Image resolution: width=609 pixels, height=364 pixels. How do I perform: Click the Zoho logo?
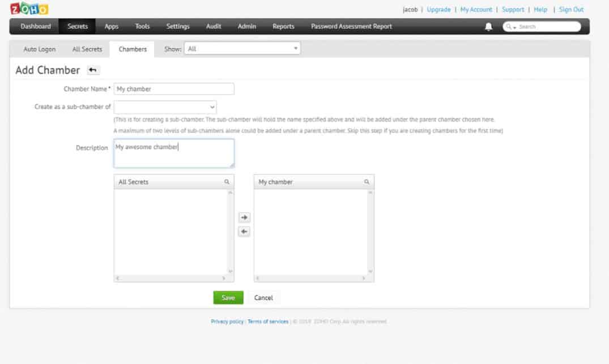pos(29,9)
